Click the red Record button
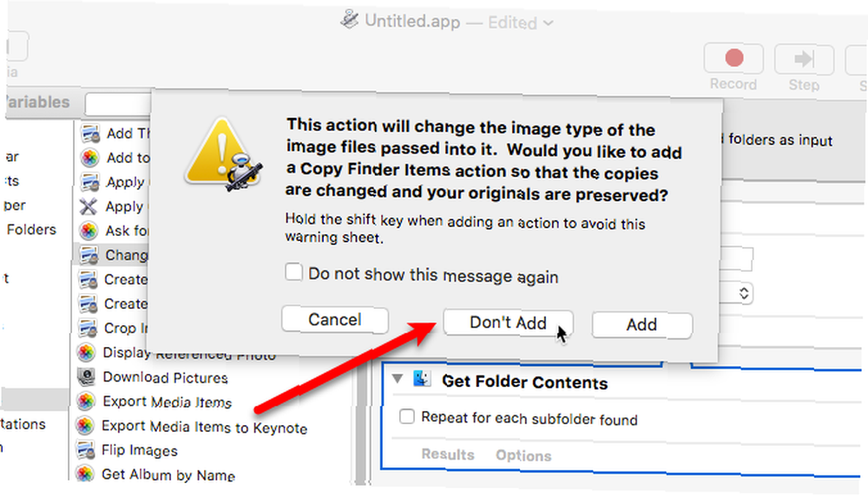Viewport: 868px width, 497px height. pyautogui.click(x=733, y=59)
